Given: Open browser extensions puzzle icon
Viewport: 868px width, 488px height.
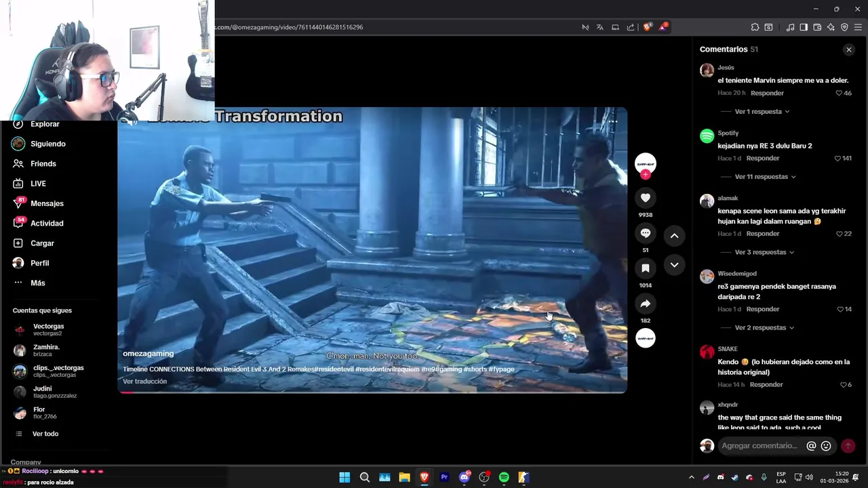Looking at the screenshot, I should click(755, 27).
